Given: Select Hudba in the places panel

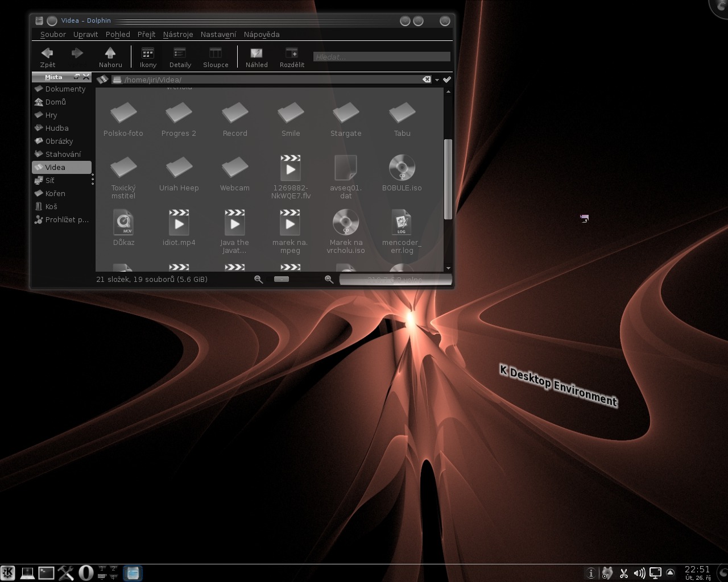Looking at the screenshot, I should pos(61,128).
